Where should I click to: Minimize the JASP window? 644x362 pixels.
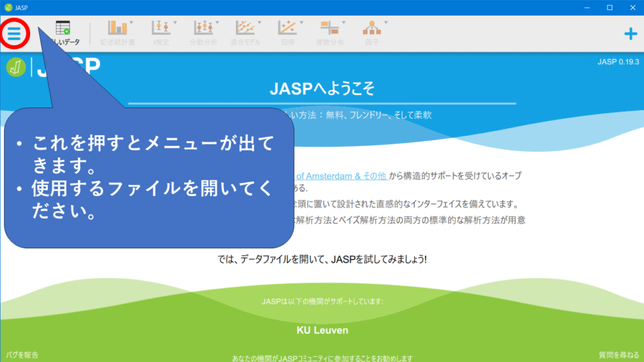(x=587, y=8)
